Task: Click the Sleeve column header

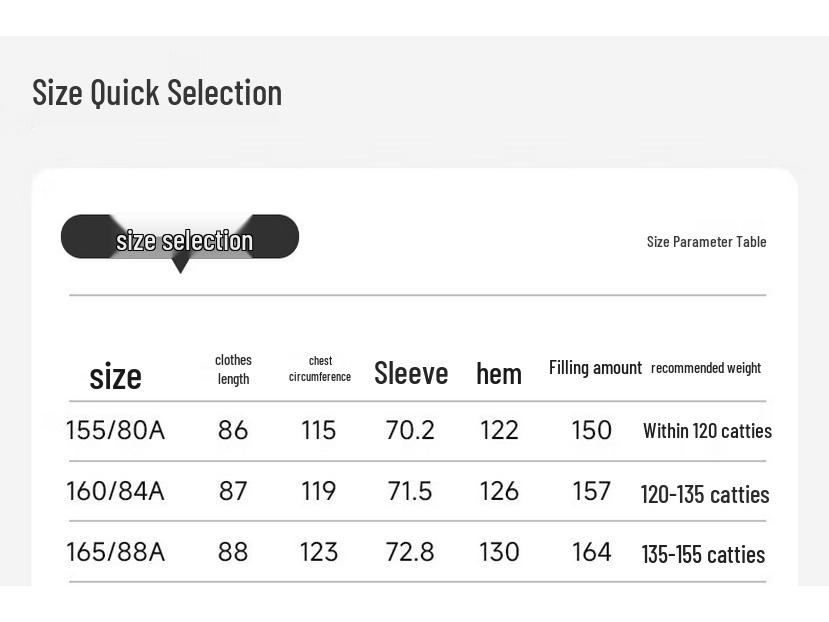Action: click(410, 372)
